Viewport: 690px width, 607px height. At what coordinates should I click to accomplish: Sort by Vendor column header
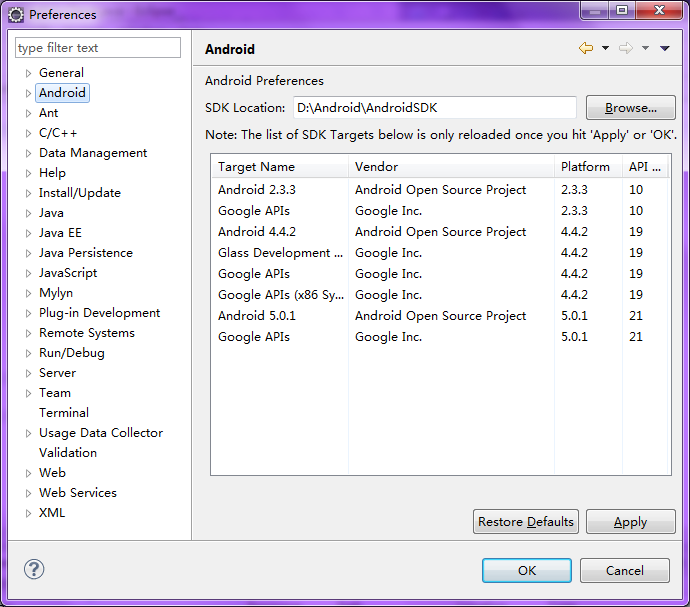(451, 167)
